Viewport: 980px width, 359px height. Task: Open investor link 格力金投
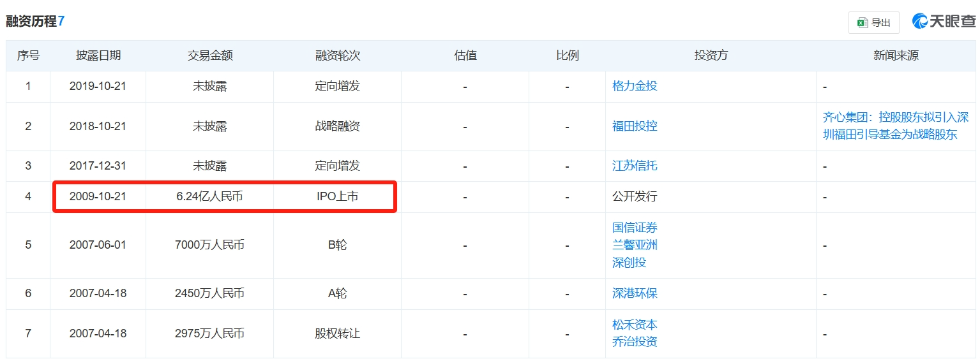635,85
